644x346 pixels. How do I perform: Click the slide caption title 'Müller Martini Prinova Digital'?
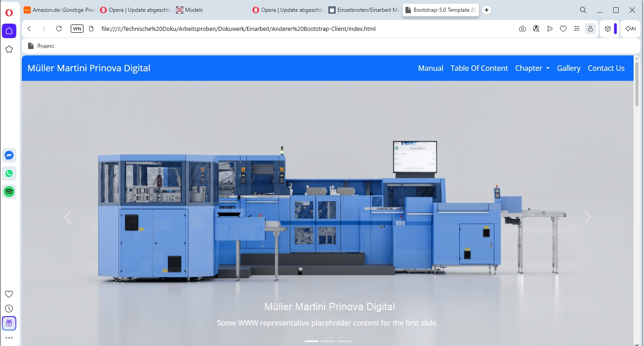click(330, 307)
